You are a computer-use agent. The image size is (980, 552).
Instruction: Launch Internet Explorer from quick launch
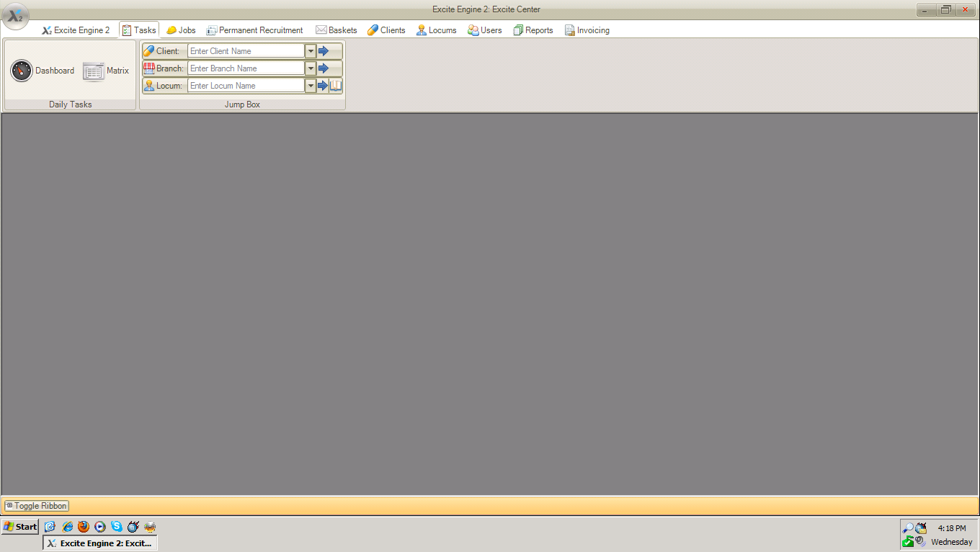67,527
